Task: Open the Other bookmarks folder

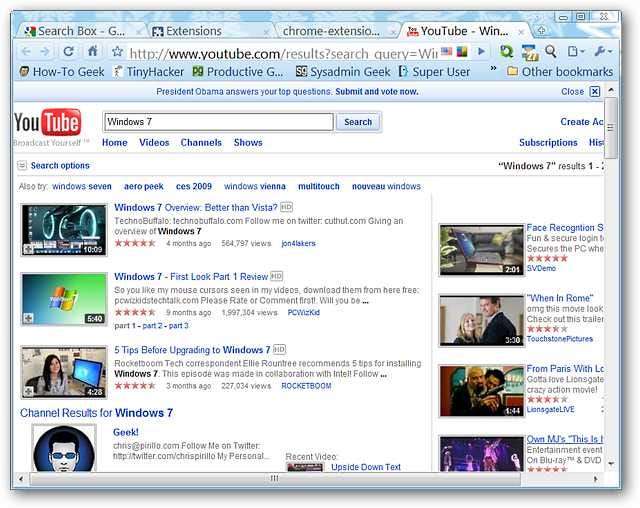Action: [559, 72]
